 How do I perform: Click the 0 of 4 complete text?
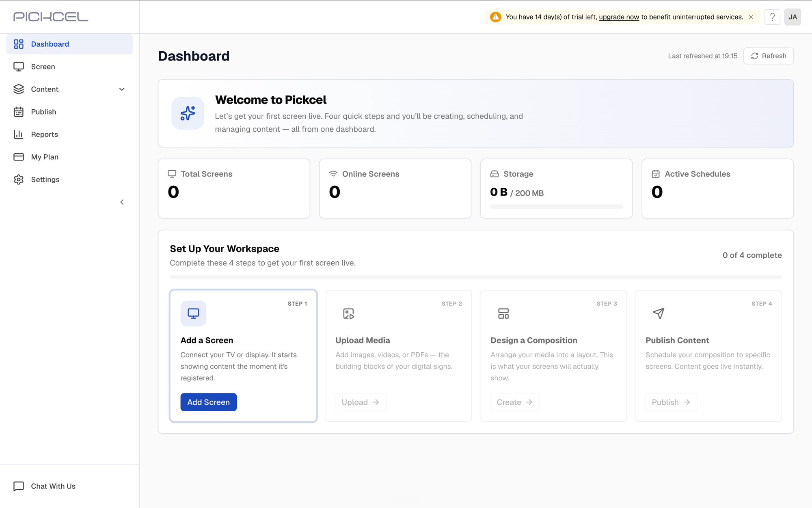(752, 255)
